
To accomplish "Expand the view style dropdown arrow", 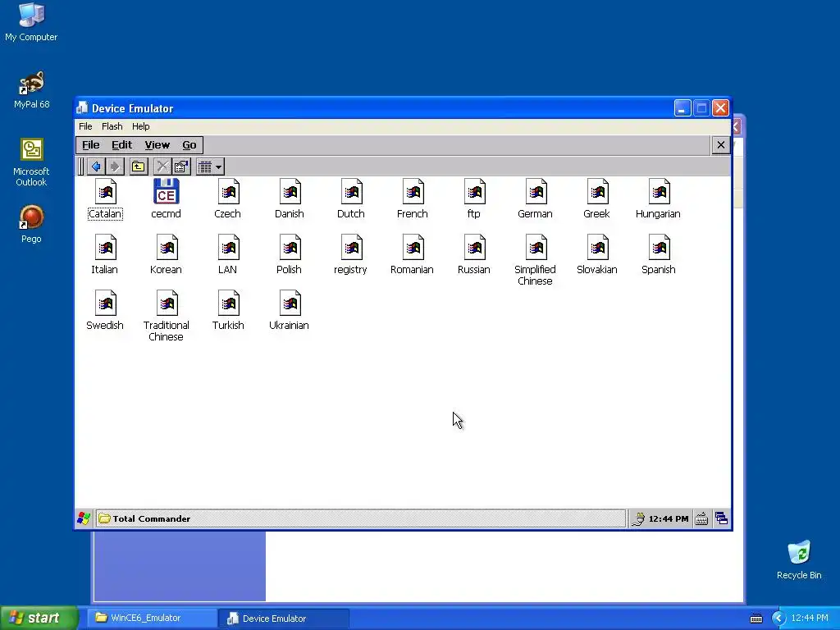I will [218, 167].
